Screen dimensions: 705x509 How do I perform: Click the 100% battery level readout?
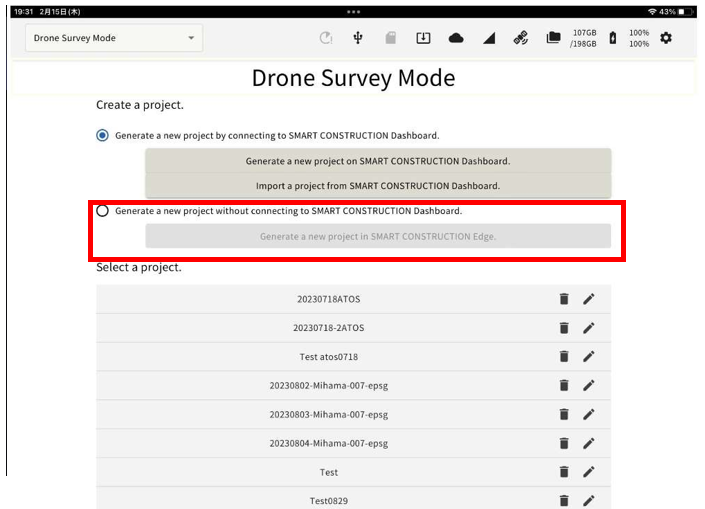pos(639,38)
